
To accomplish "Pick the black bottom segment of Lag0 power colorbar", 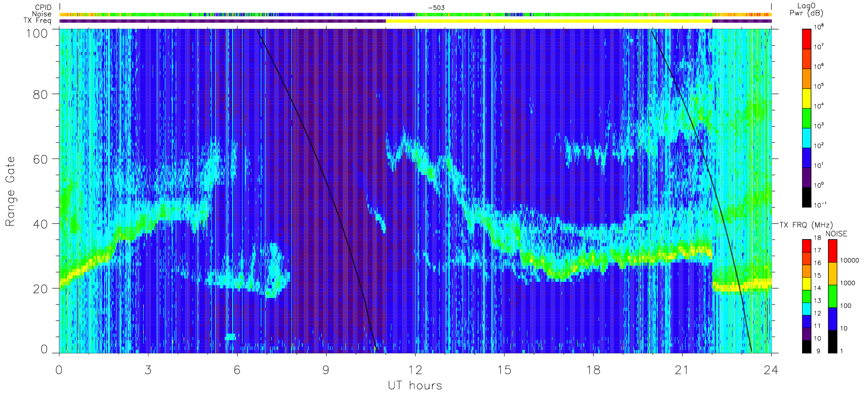I will click(x=806, y=197).
